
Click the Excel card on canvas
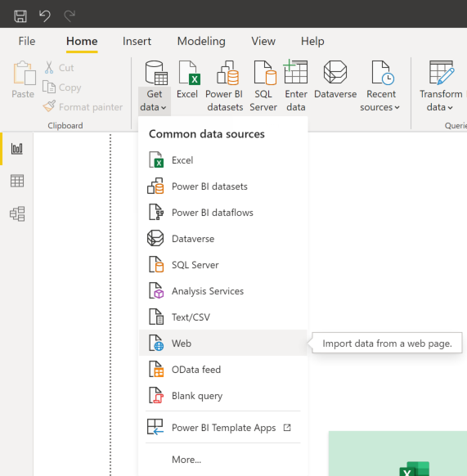point(397,453)
